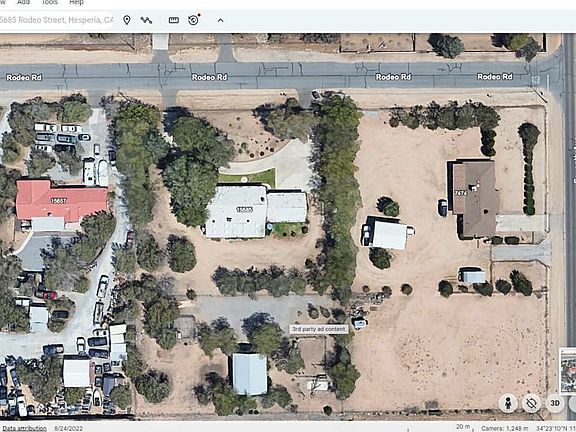Open the Data attribution link
This screenshot has height=432, width=576.
tap(24, 428)
